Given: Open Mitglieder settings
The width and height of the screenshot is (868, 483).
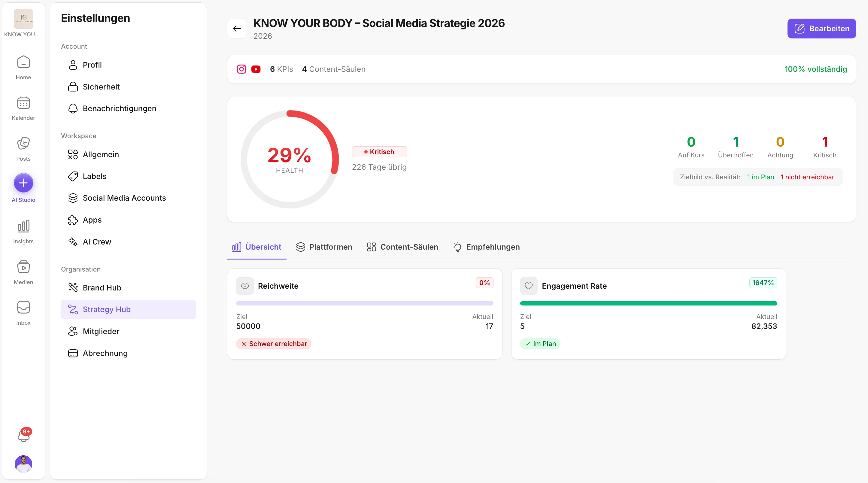Looking at the screenshot, I should click(128, 331).
